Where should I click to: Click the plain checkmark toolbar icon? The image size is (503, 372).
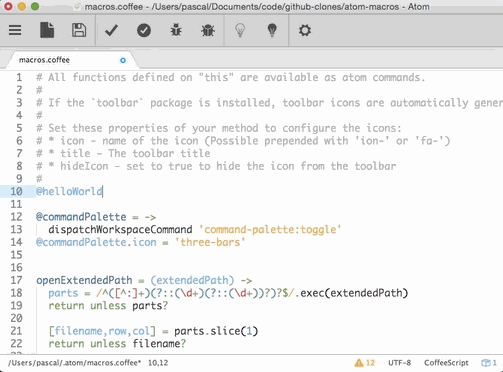point(111,30)
